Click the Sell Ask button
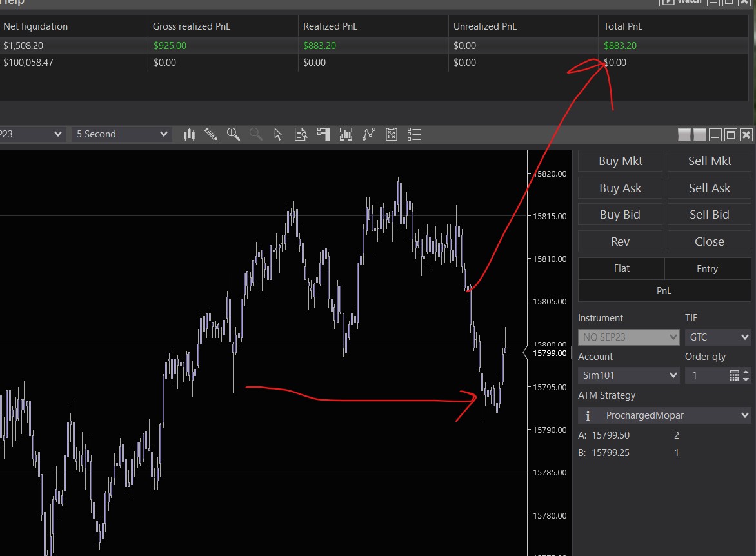 pyautogui.click(x=709, y=188)
